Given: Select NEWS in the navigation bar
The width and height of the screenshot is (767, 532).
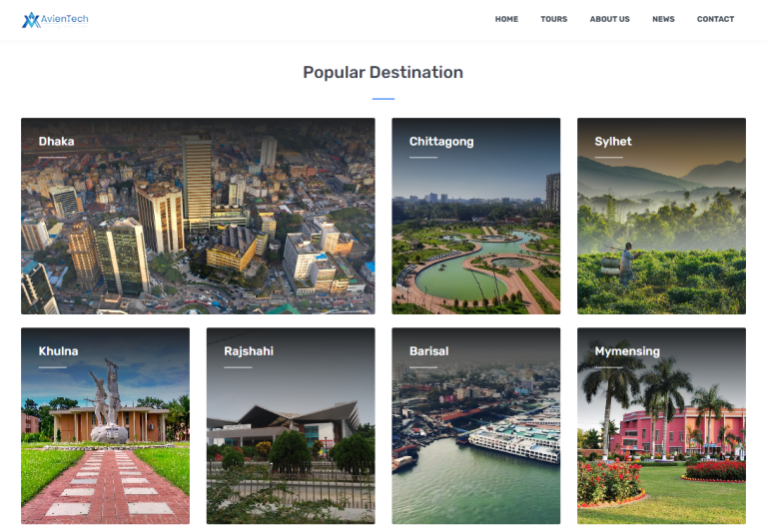Looking at the screenshot, I should pyautogui.click(x=663, y=19).
